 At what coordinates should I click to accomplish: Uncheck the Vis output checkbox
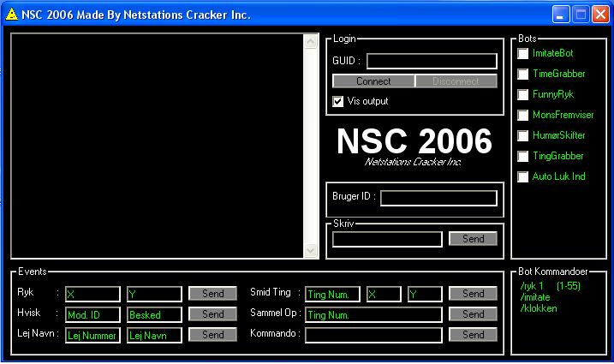[x=338, y=102]
